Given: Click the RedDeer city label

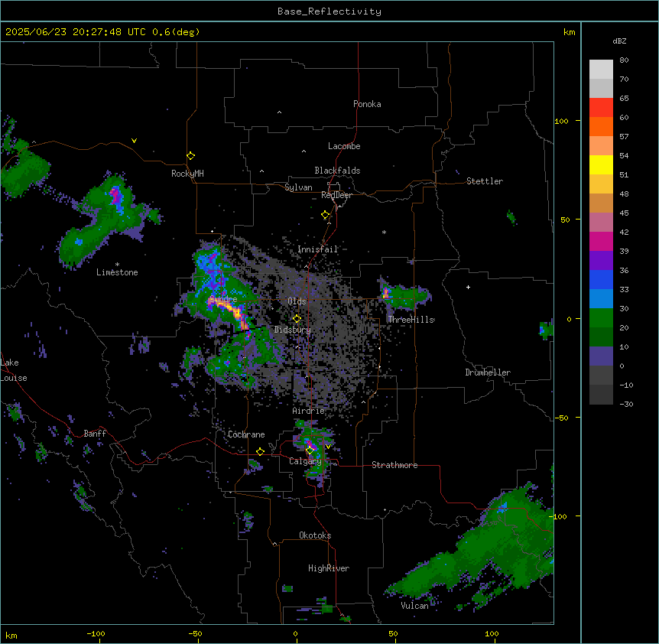Looking at the screenshot, I should (x=336, y=195).
